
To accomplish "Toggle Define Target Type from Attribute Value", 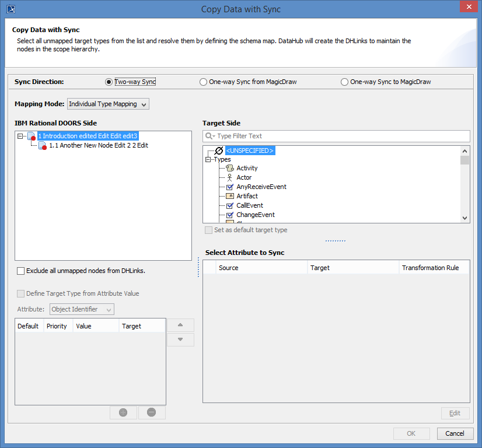I will (x=20, y=293).
